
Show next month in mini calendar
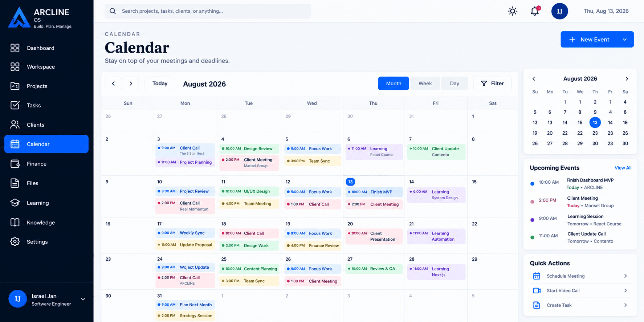click(627, 79)
